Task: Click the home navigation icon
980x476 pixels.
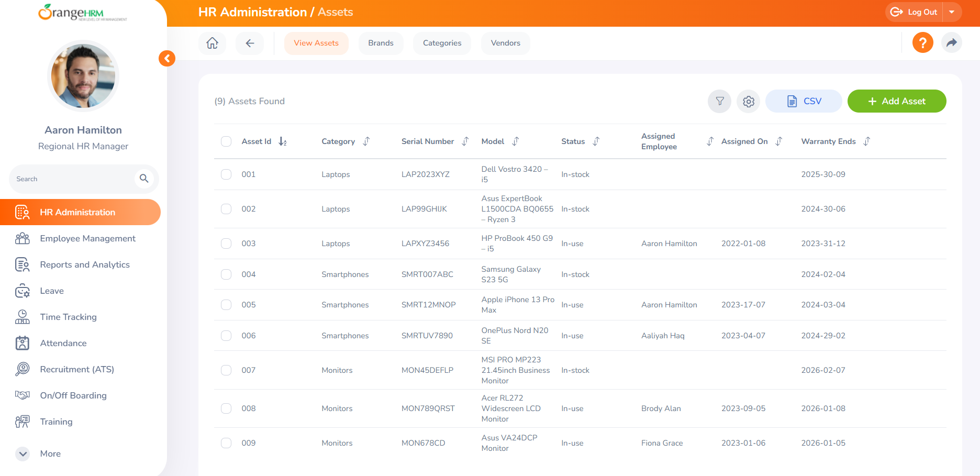Action: (212, 43)
